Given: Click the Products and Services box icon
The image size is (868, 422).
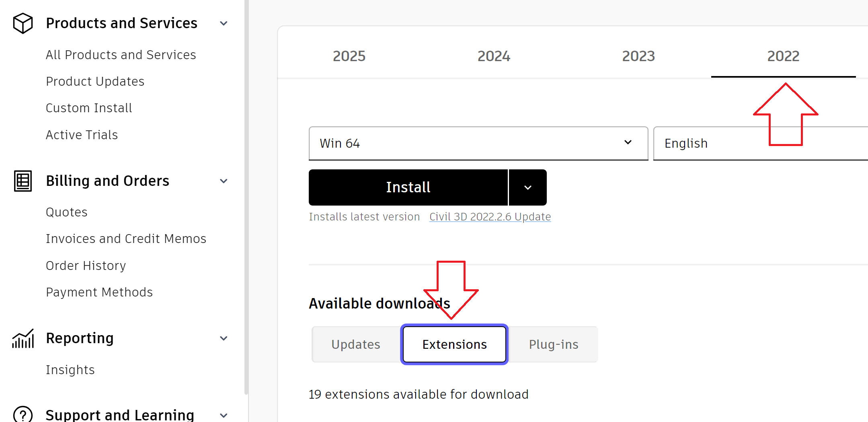Looking at the screenshot, I should tap(23, 23).
